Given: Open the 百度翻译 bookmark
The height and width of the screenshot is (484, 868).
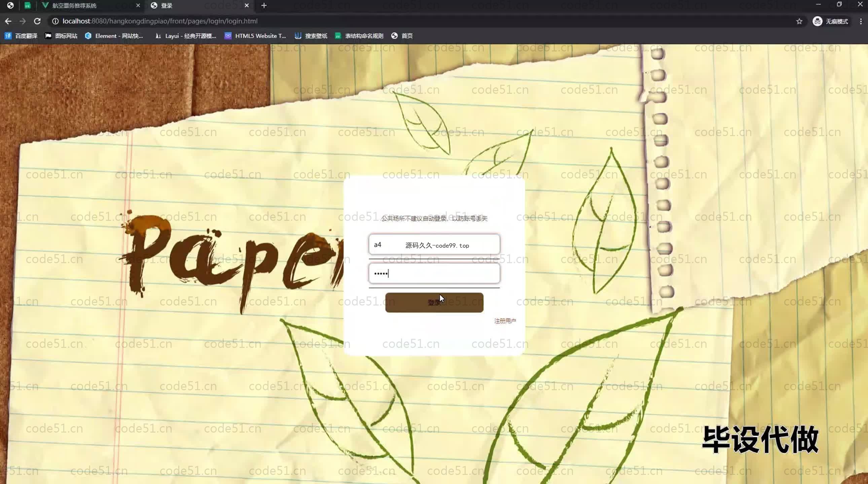Looking at the screenshot, I should point(21,36).
